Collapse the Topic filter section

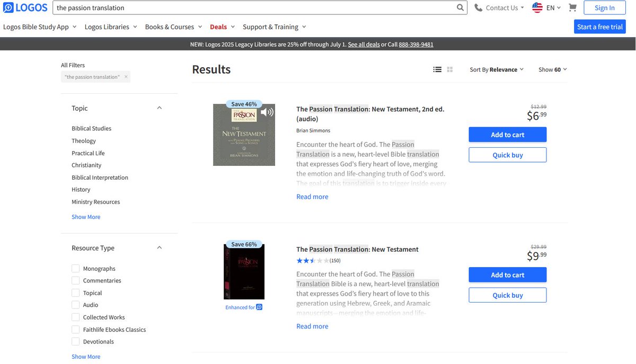pyautogui.click(x=160, y=108)
